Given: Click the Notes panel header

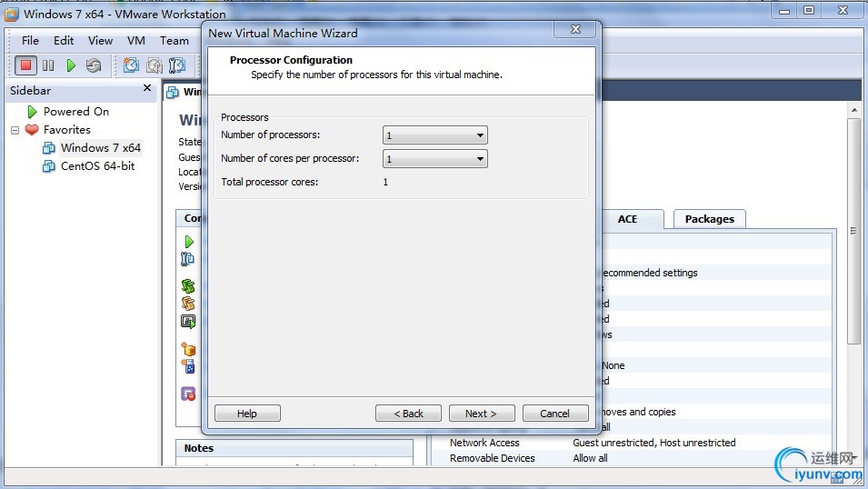Looking at the screenshot, I should click(x=294, y=448).
